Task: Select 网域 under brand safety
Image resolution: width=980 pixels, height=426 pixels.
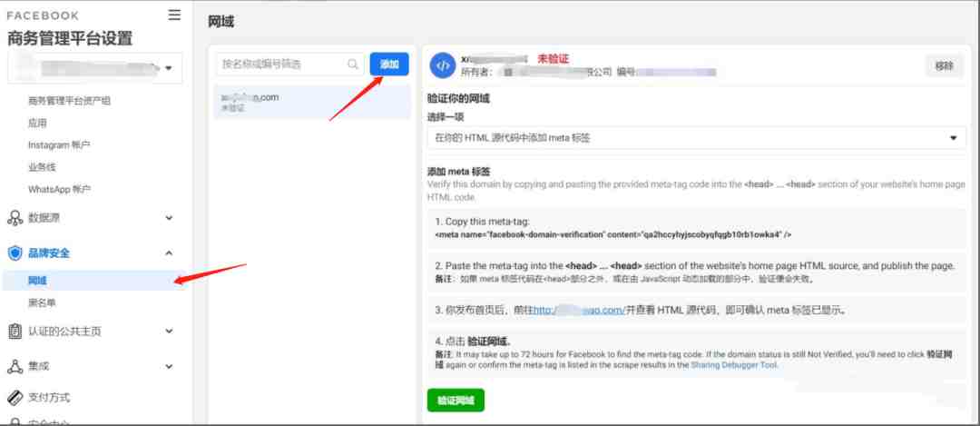Action: coord(93,281)
